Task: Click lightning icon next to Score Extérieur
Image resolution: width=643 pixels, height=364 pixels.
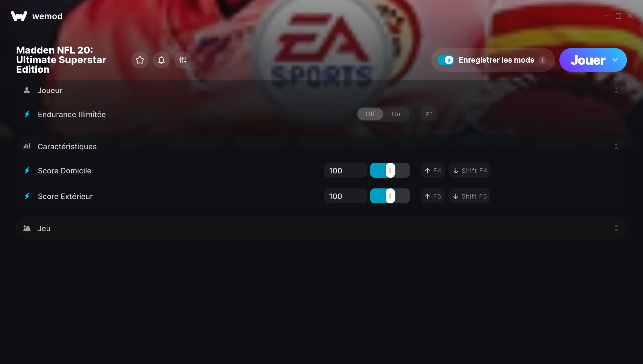Action: point(27,196)
